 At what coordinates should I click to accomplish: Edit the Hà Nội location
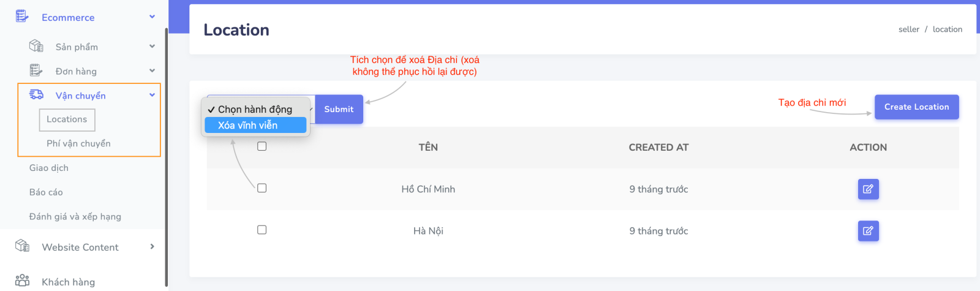tap(868, 231)
